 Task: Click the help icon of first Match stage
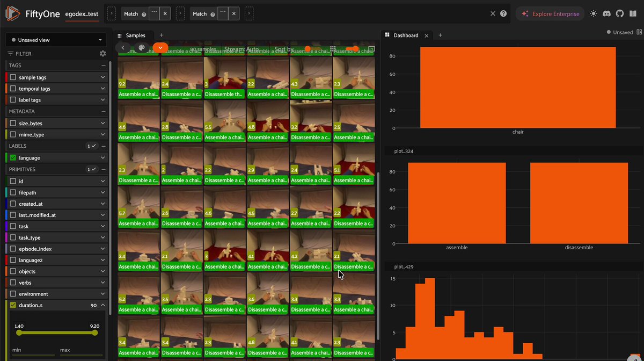point(144,14)
